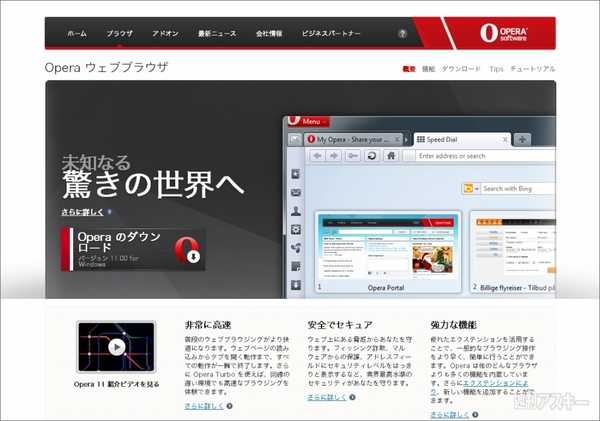Image resolution: width=600 pixels, height=421 pixels.
Task: Open the Unite sidebar icon
Action: click(x=295, y=248)
